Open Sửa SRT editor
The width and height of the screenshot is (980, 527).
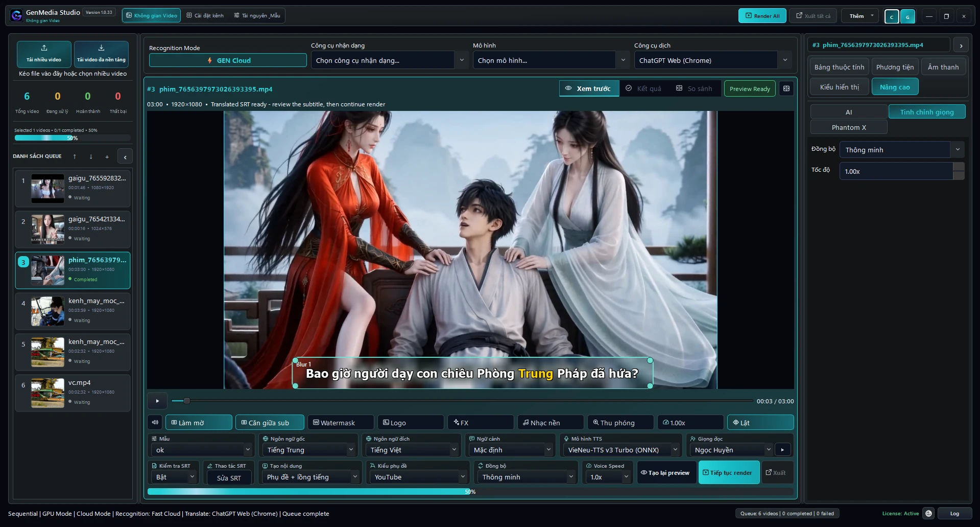(229, 478)
